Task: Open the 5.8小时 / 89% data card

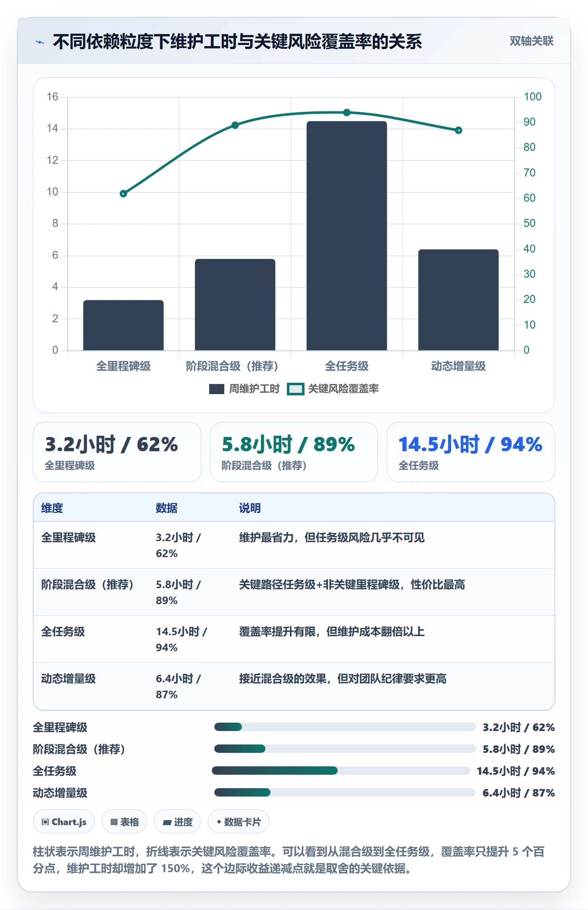Action: pyautogui.click(x=294, y=452)
